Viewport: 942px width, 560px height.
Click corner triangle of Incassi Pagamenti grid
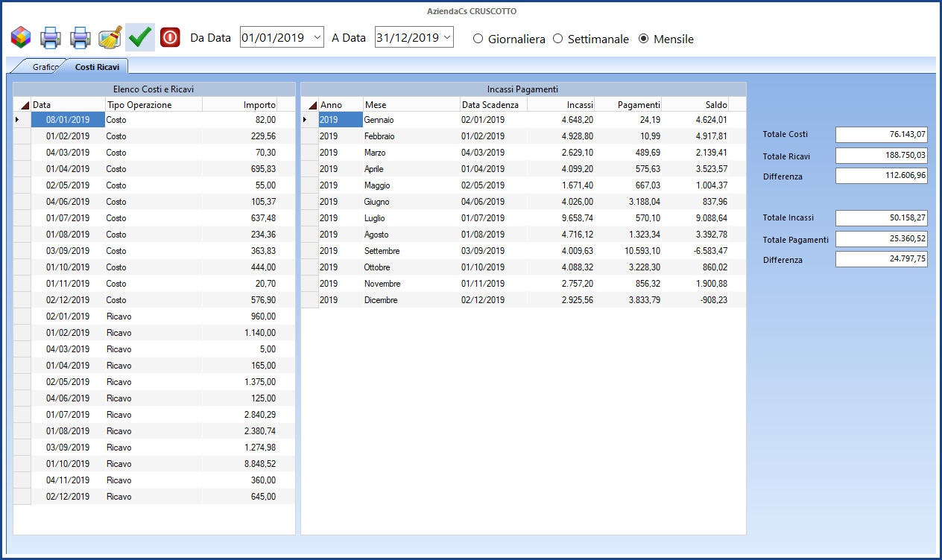(x=310, y=105)
